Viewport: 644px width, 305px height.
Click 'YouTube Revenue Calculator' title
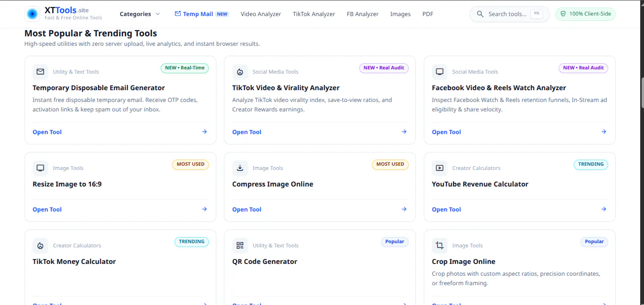click(x=480, y=184)
